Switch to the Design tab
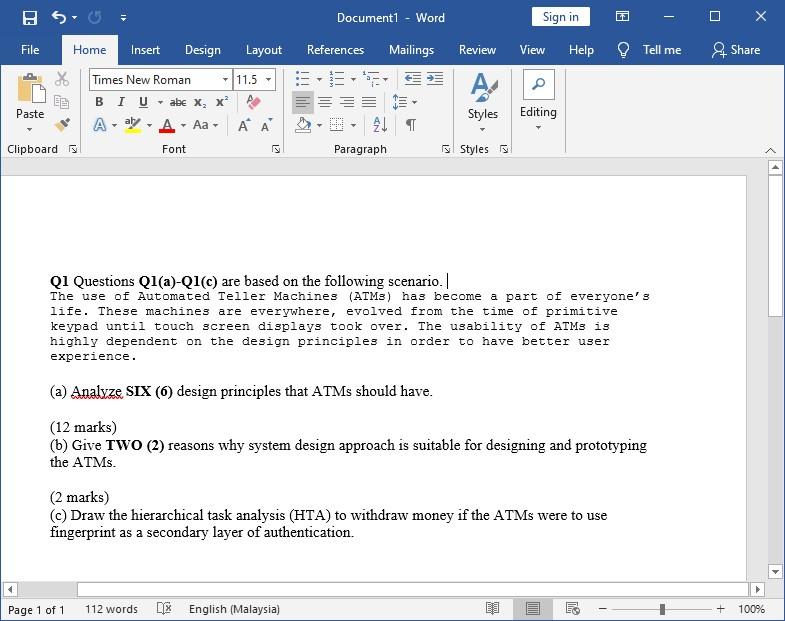 [x=203, y=50]
